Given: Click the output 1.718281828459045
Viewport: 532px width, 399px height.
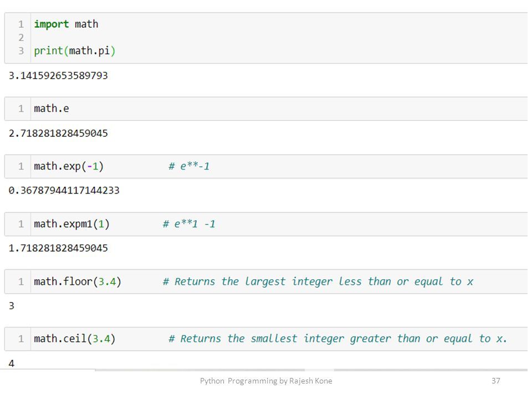Looking at the screenshot, I should pos(58,248).
